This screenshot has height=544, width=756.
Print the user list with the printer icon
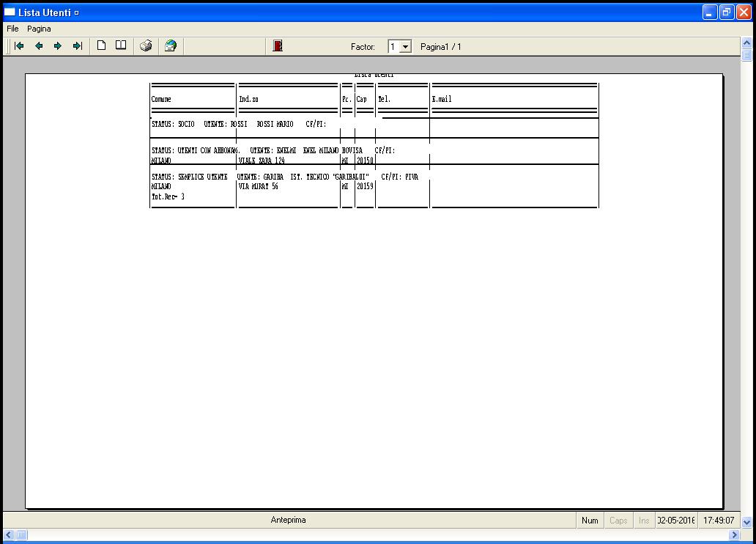coord(146,46)
